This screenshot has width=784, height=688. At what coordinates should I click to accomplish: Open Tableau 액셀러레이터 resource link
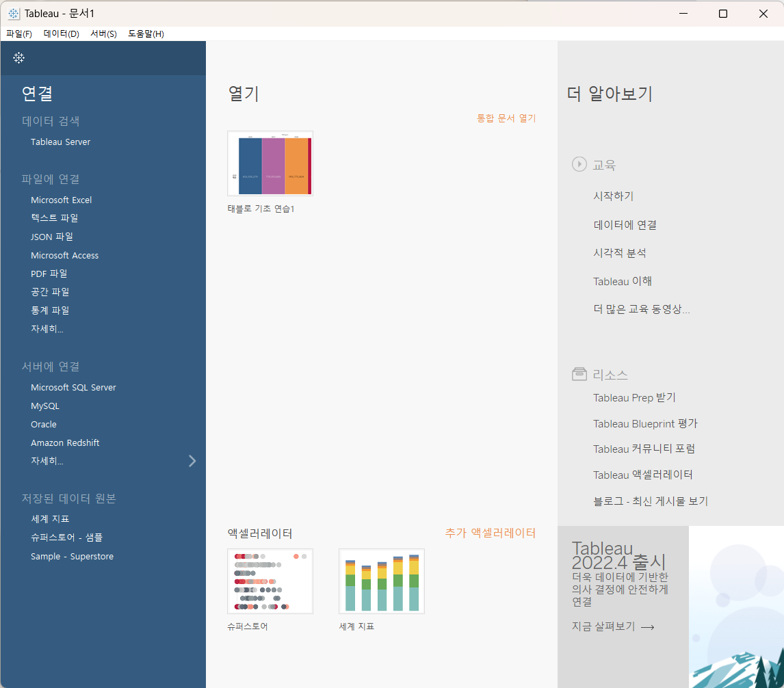pyautogui.click(x=642, y=475)
